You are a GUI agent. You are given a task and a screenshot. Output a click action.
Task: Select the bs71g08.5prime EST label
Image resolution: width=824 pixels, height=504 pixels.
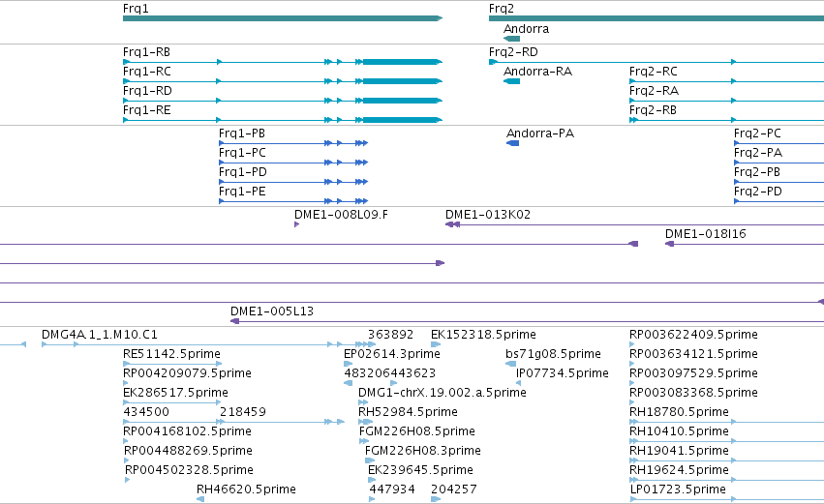(553, 354)
